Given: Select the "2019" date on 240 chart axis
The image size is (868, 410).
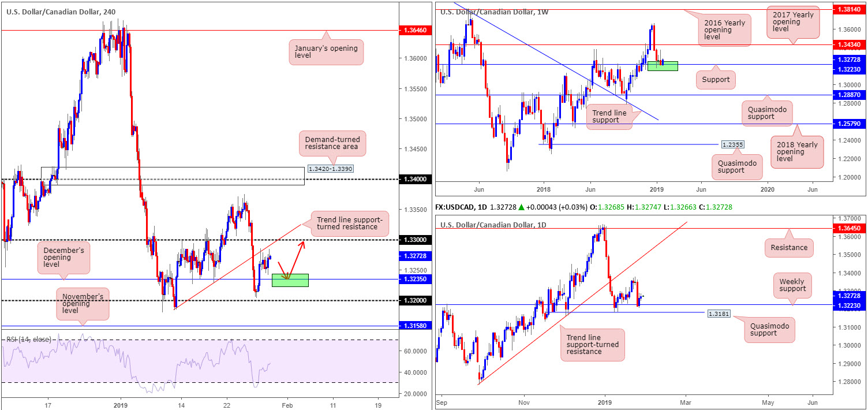Looking at the screenshot, I should (x=120, y=404).
